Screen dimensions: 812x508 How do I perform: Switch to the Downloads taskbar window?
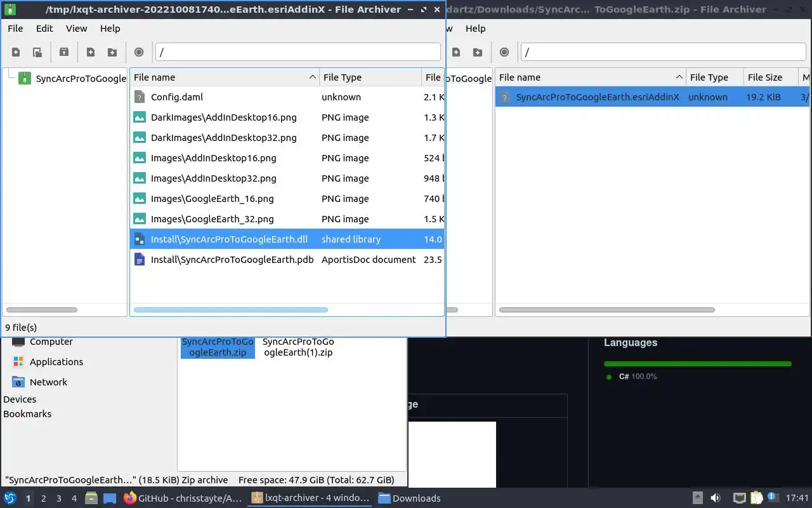(x=410, y=498)
